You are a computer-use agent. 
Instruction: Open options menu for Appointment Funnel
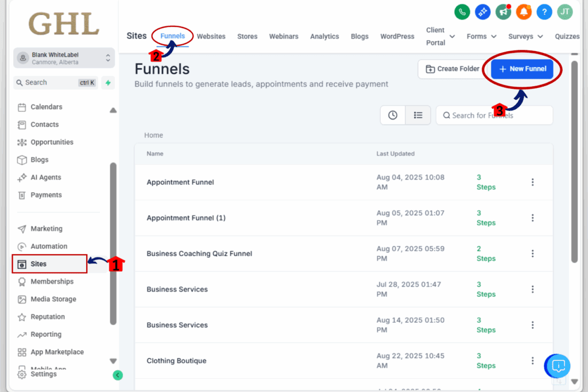coord(532,182)
